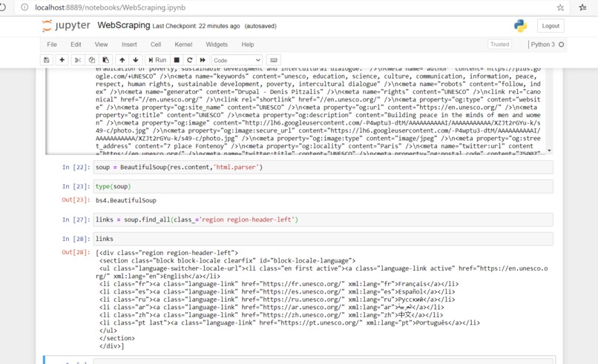The height and width of the screenshot is (364, 598).
Task: Click the pt.unesco.org Português output line
Action: (x=289, y=322)
